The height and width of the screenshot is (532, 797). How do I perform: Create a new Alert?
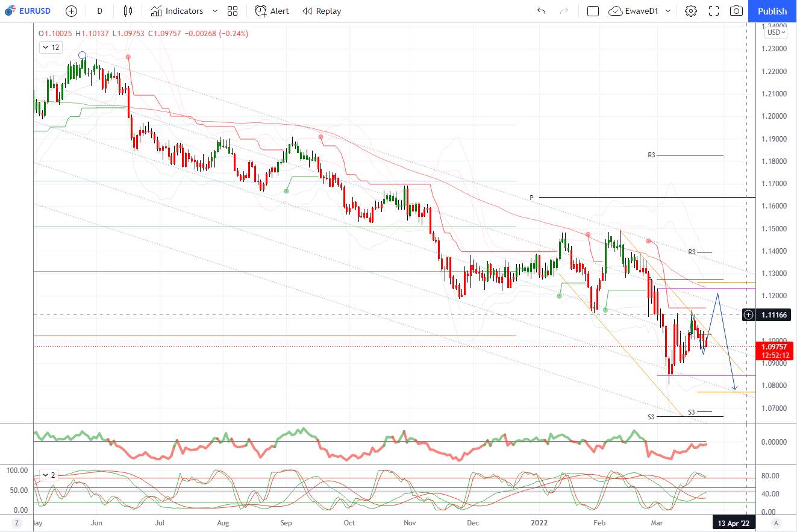click(272, 11)
